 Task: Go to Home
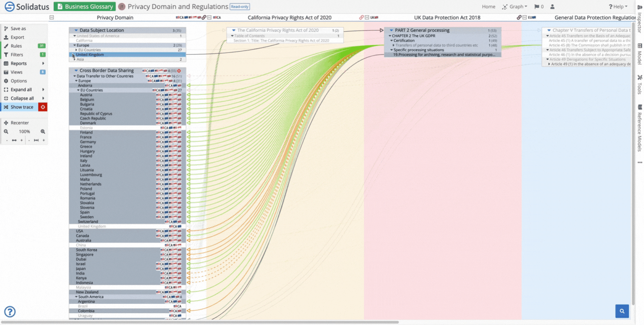point(489,7)
